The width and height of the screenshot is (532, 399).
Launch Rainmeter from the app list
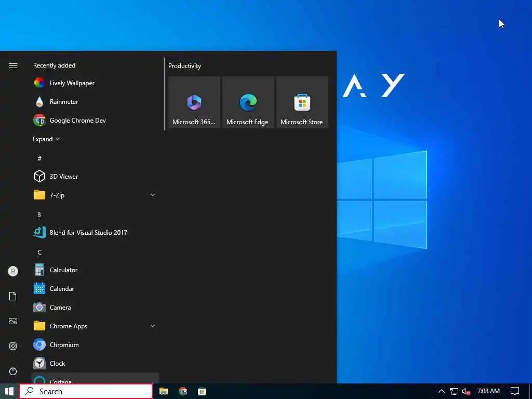pos(95,102)
